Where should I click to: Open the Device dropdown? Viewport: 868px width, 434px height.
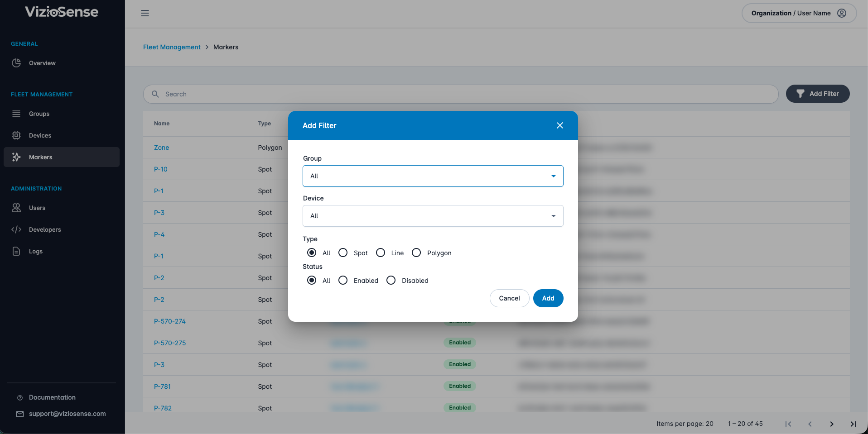433,216
